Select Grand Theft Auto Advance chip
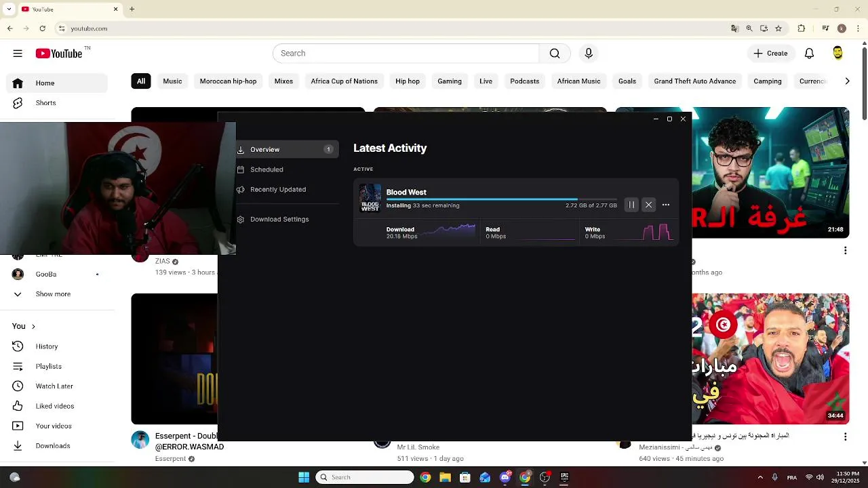 [694, 81]
